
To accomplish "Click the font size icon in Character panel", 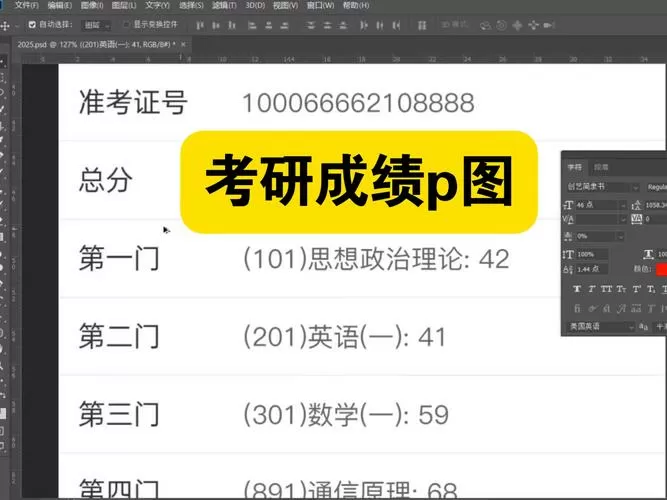I will [x=568, y=205].
